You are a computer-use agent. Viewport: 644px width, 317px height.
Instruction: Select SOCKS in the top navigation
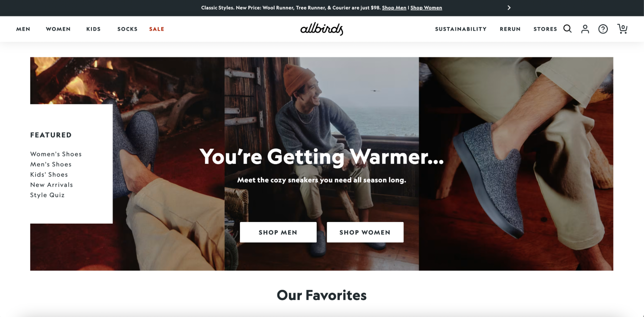(127, 29)
